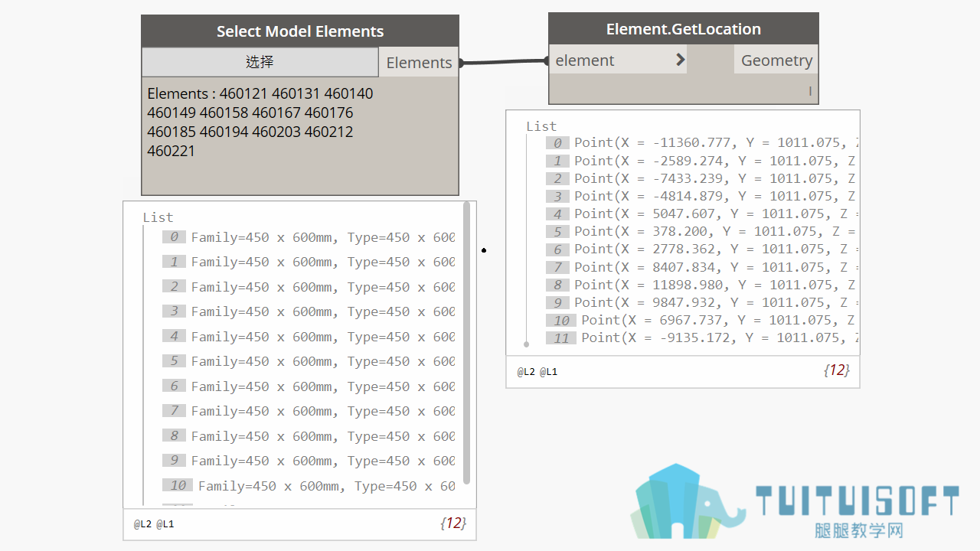Select Family row at index 5

[309, 361]
